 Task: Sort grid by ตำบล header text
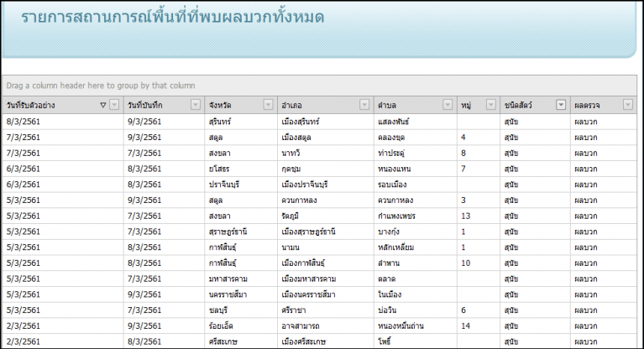pyautogui.click(x=388, y=105)
